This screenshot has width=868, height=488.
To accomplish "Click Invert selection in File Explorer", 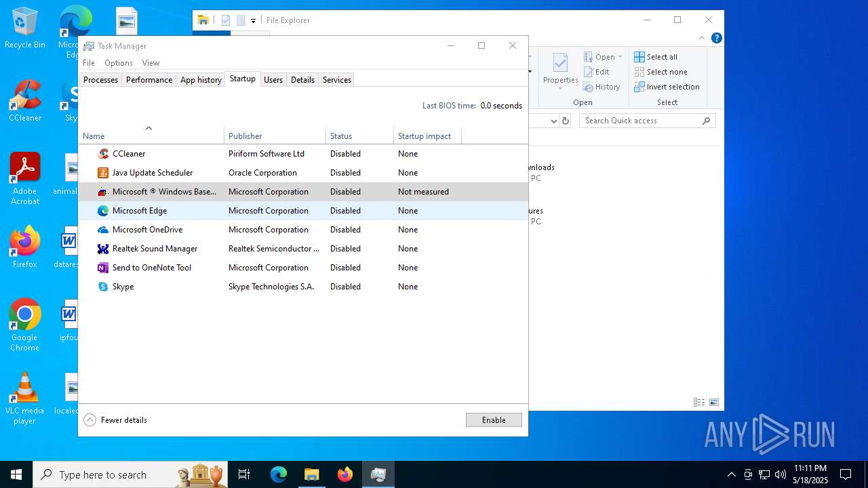I will 667,87.
